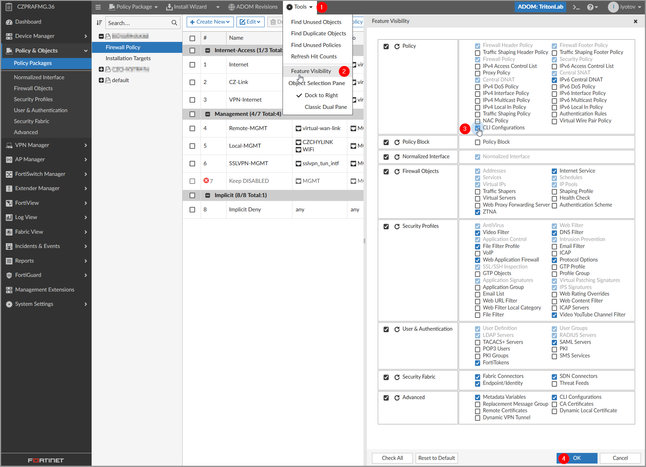Open the Create New dropdown

pos(210,22)
